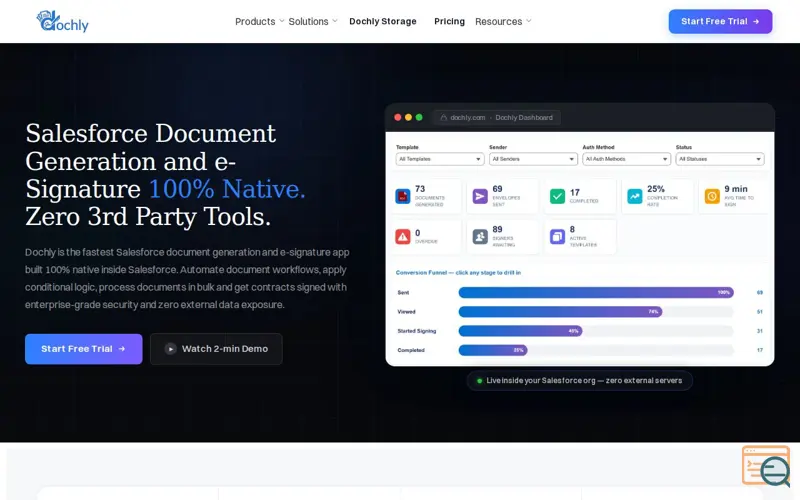Click Watch 2-min Demo button
This screenshot has height=500, width=800.
[216, 349]
